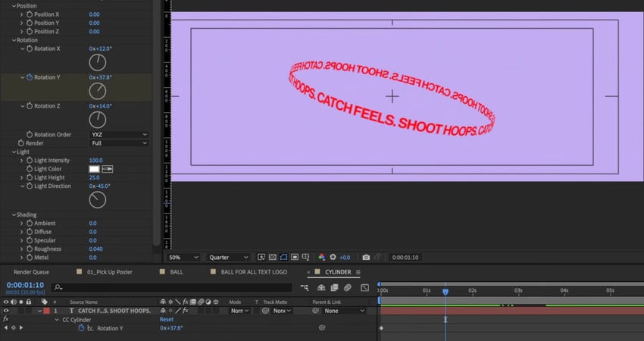The image size is (644, 341).
Task: Open the Quarter resolution dropdown
Action: [x=228, y=258]
